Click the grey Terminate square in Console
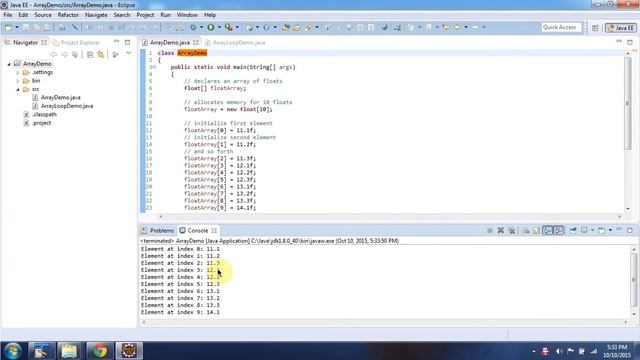This screenshot has height=360, width=640. (490, 231)
